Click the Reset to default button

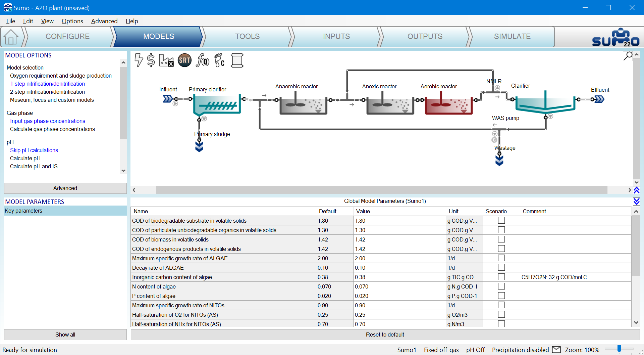pos(385,335)
